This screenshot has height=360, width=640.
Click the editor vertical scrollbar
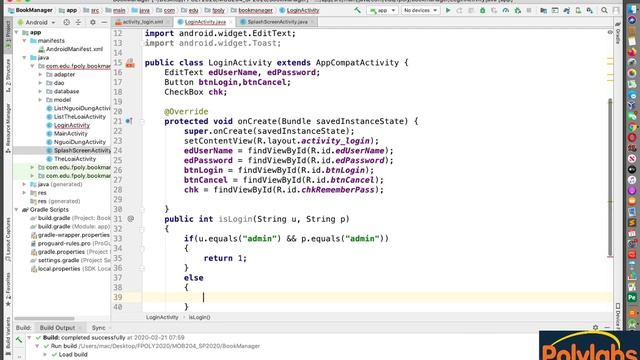click(x=610, y=178)
